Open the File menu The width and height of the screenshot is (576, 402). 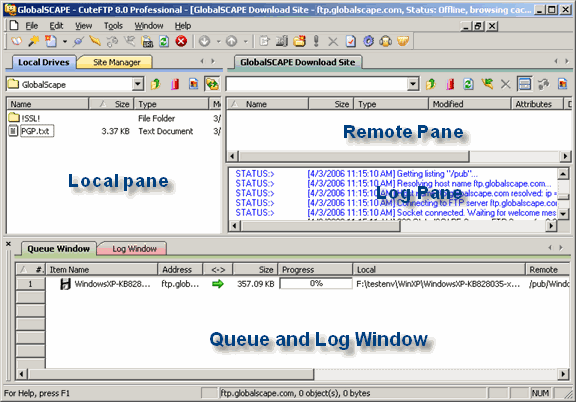click(x=32, y=26)
